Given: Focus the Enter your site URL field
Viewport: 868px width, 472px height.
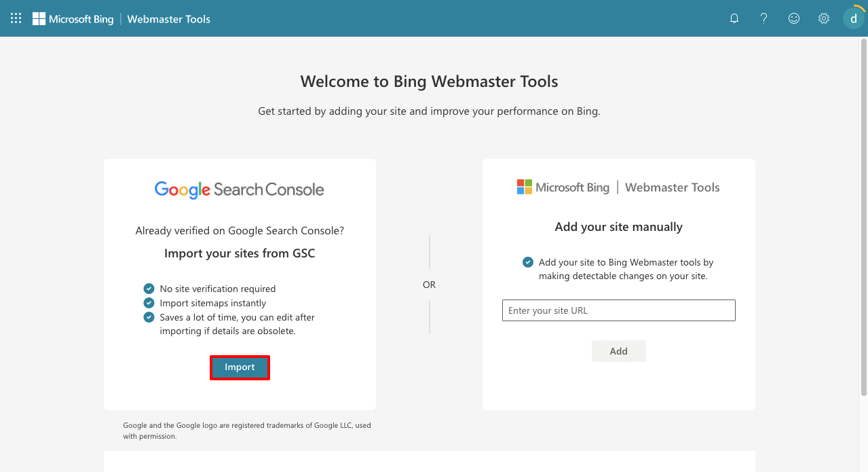Looking at the screenshot, I should [618, 310].
